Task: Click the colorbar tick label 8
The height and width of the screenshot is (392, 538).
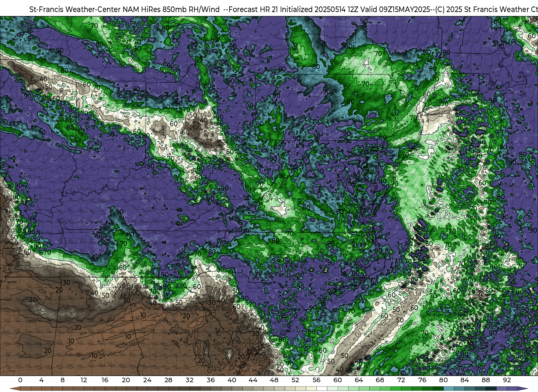Action: (62, 380)
